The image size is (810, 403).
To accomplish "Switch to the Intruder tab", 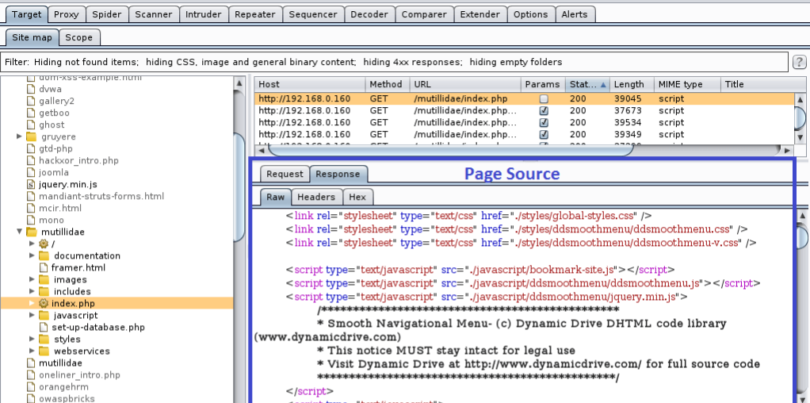I will 202,15.
